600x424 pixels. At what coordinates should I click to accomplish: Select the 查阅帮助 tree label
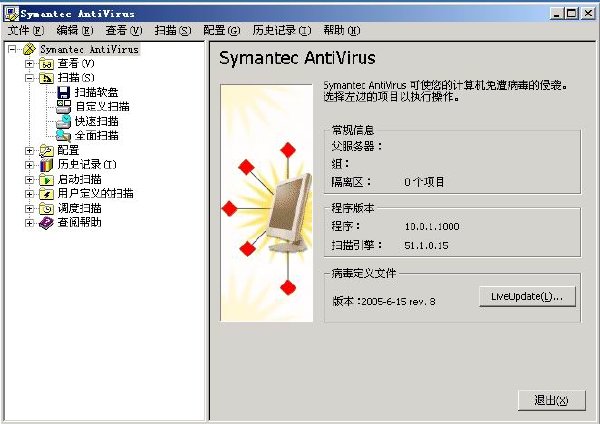[80, 222]
